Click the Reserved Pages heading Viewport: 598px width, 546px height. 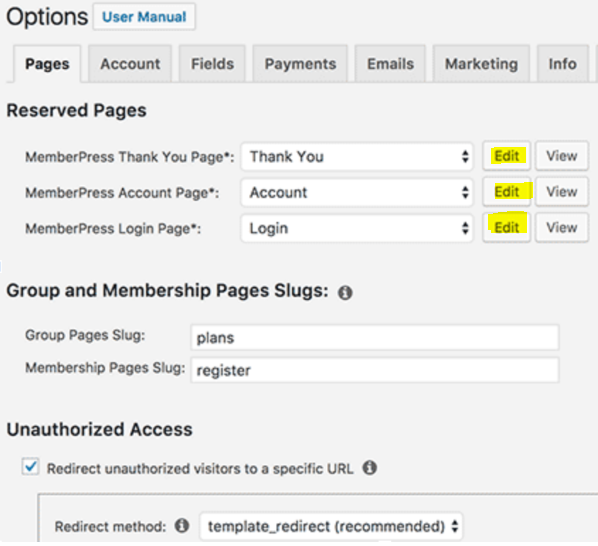pos(76,111)
